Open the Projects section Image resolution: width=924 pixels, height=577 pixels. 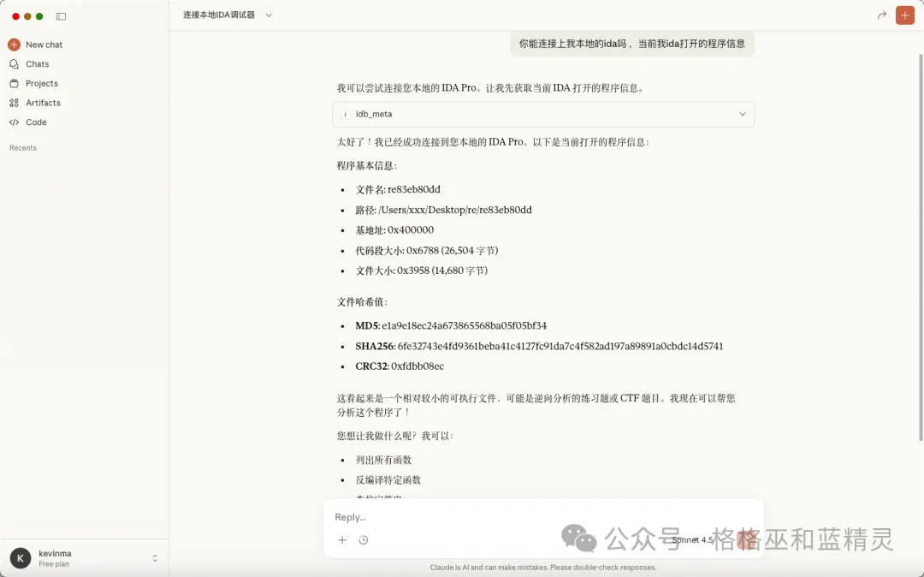pyautogui.click(x=42, y=83)
